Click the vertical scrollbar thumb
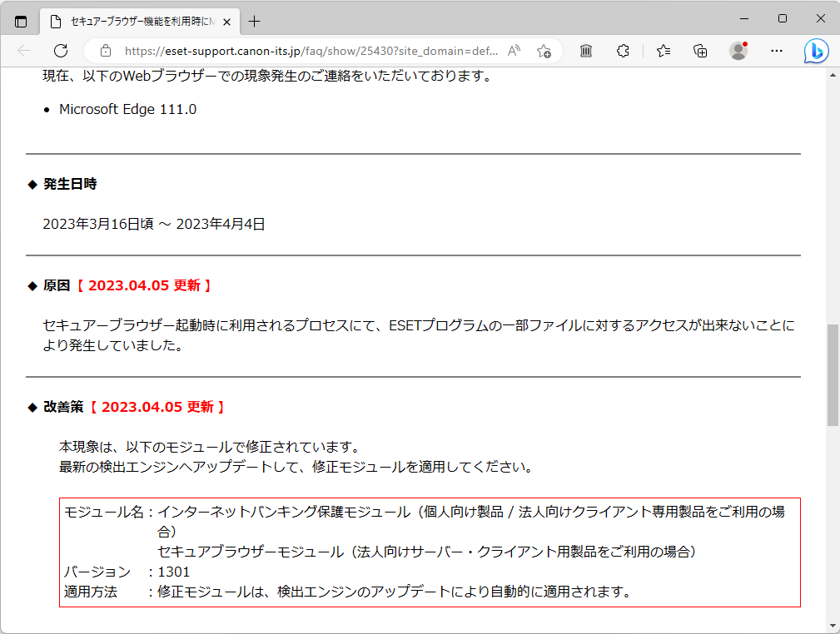Image resolution: width=840 pixels, height=634 pixels. tap(833, 375)
